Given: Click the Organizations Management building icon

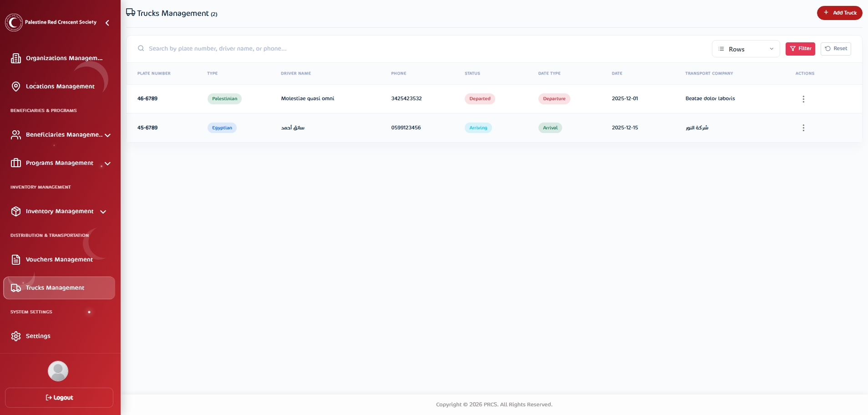Looking at the screenshot, I should click(x=16, y=58).
